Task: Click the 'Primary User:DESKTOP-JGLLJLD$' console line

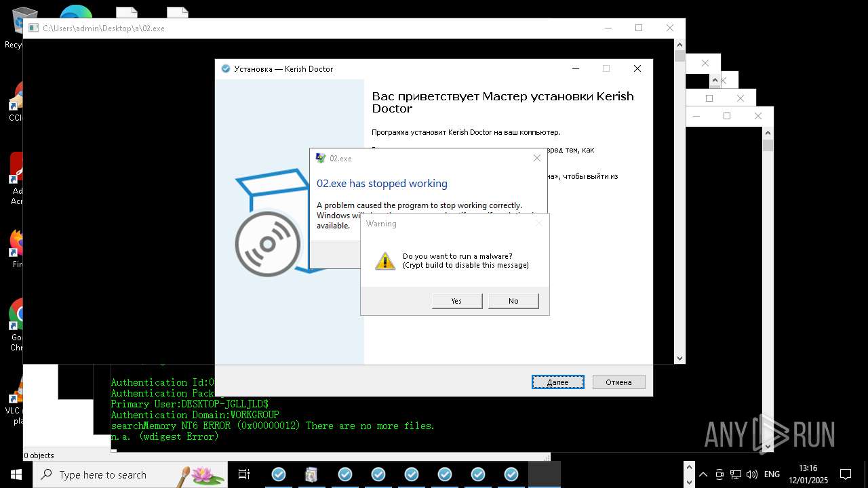Action: [x=190, y=404]
